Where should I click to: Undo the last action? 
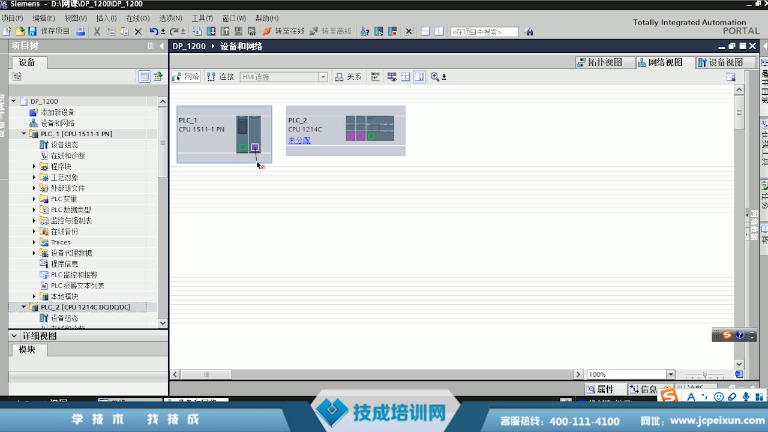(154, 31)
